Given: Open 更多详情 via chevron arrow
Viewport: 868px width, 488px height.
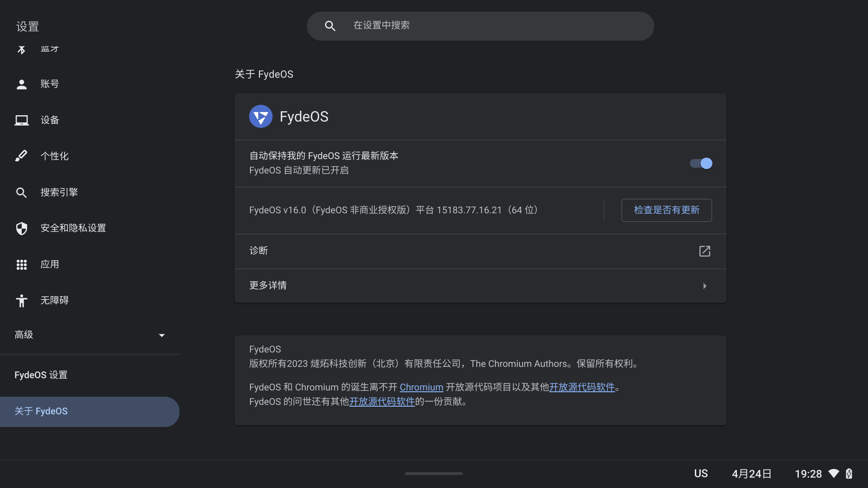Looking at the screenshot, I should (x=704, y=286).
